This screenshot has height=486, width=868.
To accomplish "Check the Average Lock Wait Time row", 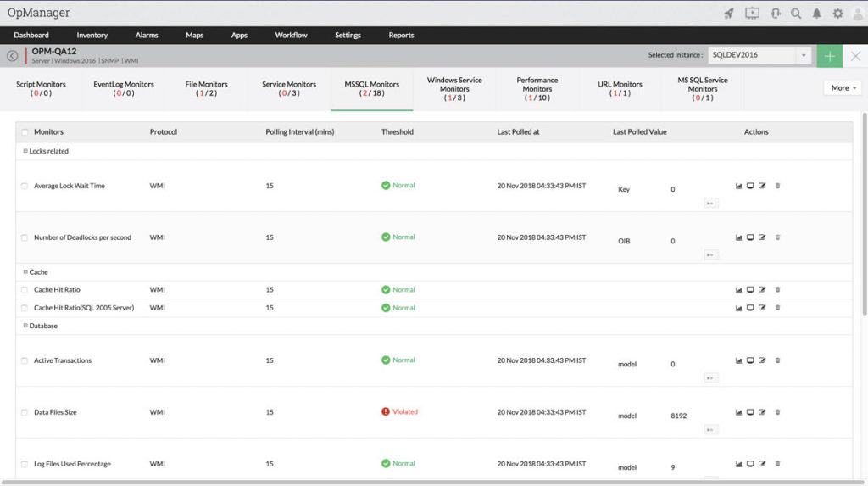I will coord(25,187).
